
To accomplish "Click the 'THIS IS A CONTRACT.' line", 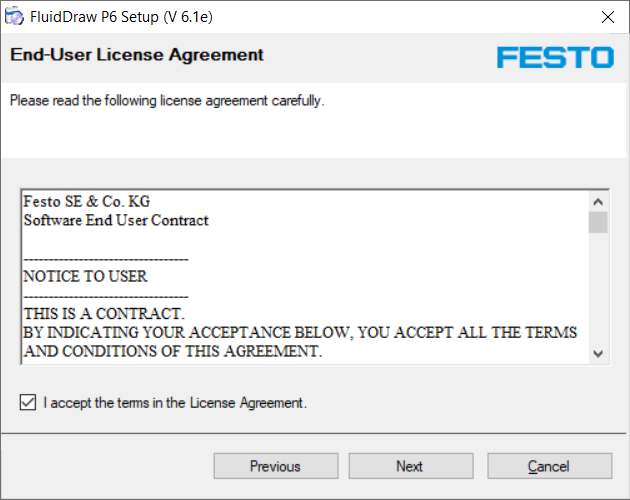I will (x=104, y=314).
